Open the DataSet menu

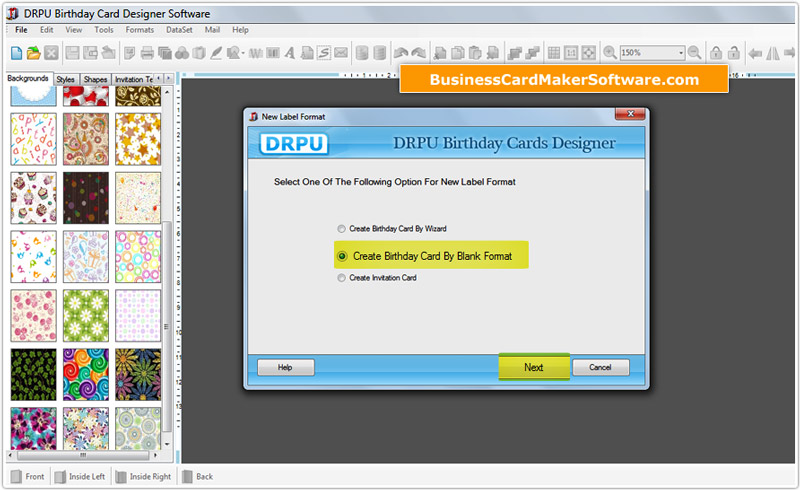click(179, 30)
